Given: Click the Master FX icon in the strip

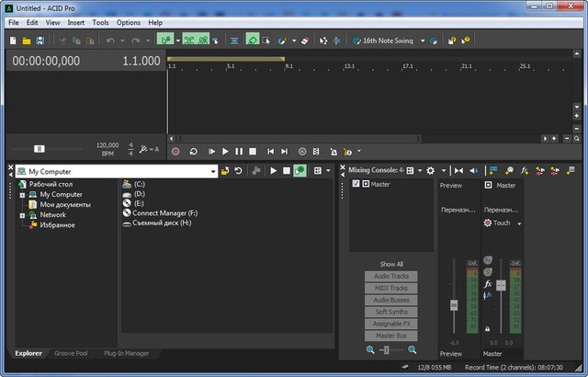Looking at the screenshot, I should (x=488, y=285).
